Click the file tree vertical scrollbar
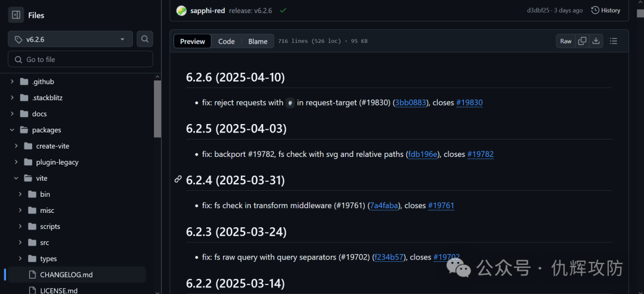The height and width of the screenshot is (294, 644). pyautogui.click(x=157, y=109)
